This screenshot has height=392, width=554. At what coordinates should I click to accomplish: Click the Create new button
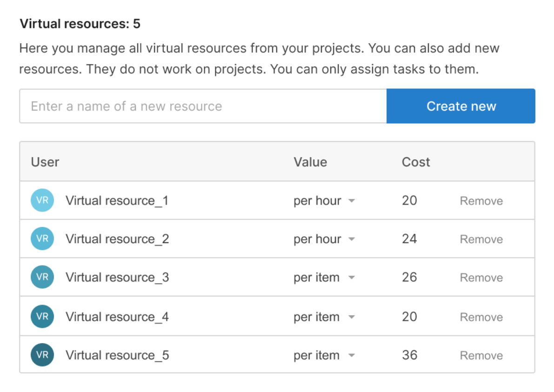pyautogui.click(x=461, y=106)
